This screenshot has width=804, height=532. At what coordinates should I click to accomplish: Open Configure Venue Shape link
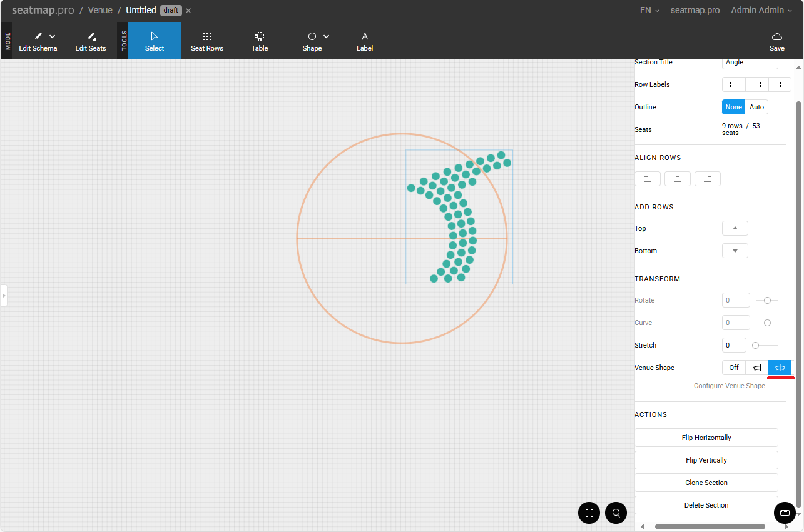(729, 386)
